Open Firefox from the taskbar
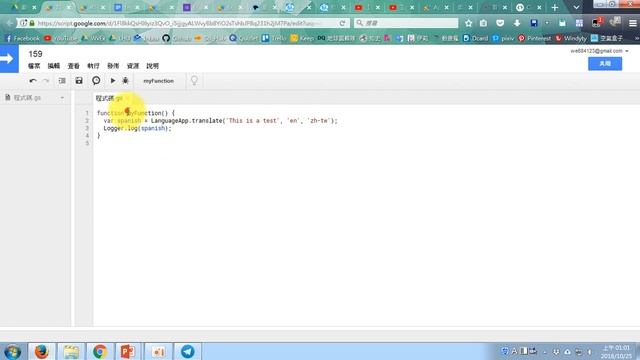This screenshot has width=640, height=360. (x=42, y=351)
